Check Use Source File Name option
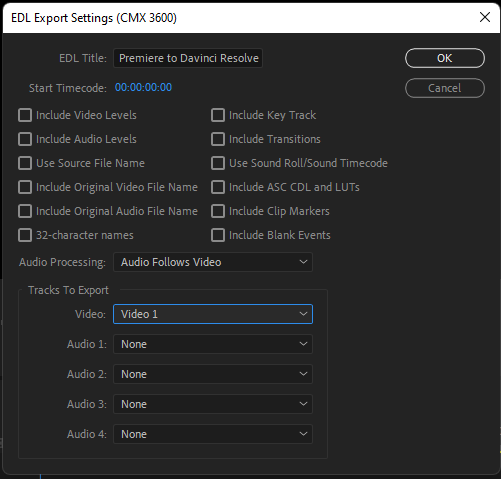 [25, 163]
